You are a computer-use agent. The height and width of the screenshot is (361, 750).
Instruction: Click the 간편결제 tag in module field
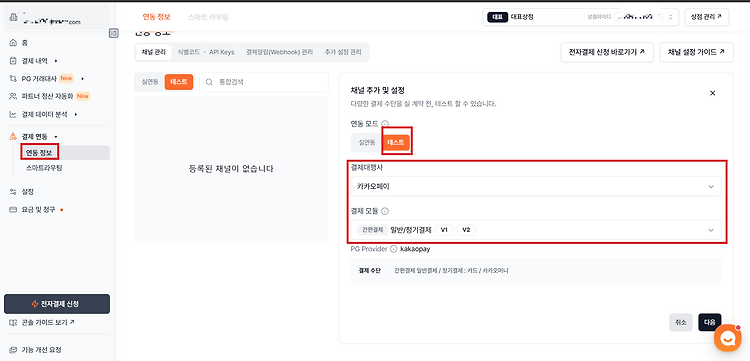(372, 230)
